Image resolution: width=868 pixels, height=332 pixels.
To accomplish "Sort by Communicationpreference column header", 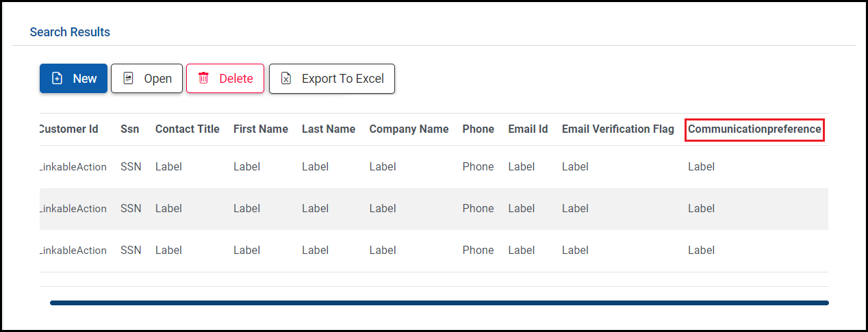I will (x=754, y=129).
